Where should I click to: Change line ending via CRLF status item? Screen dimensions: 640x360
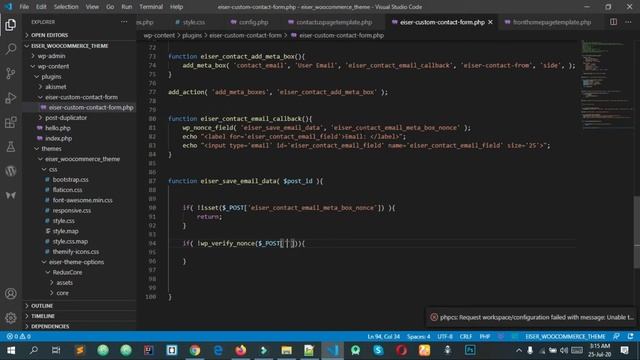tap(466, 336)
